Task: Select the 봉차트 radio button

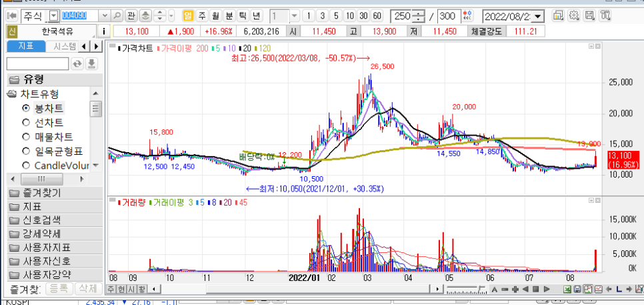Action: pos(26,109)
